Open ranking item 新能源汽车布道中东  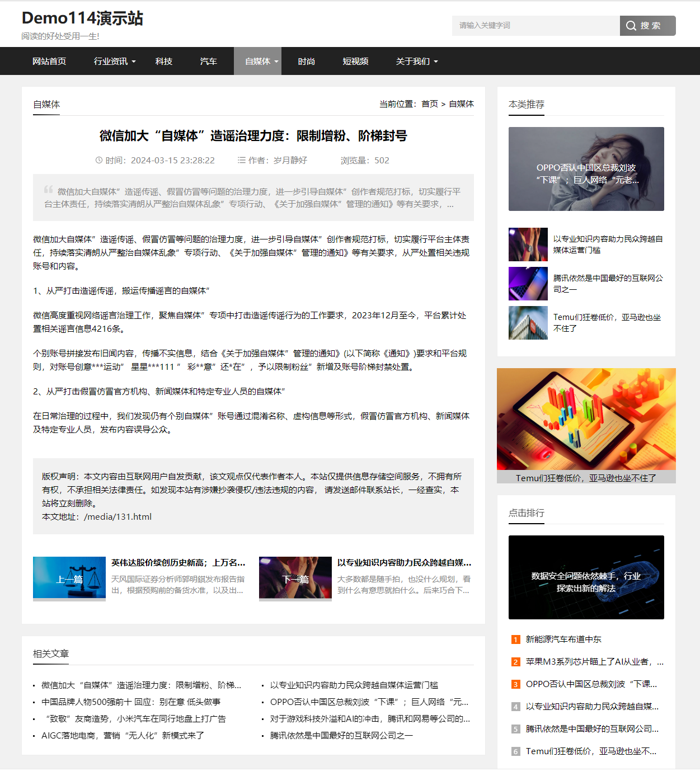pos(563,639)
